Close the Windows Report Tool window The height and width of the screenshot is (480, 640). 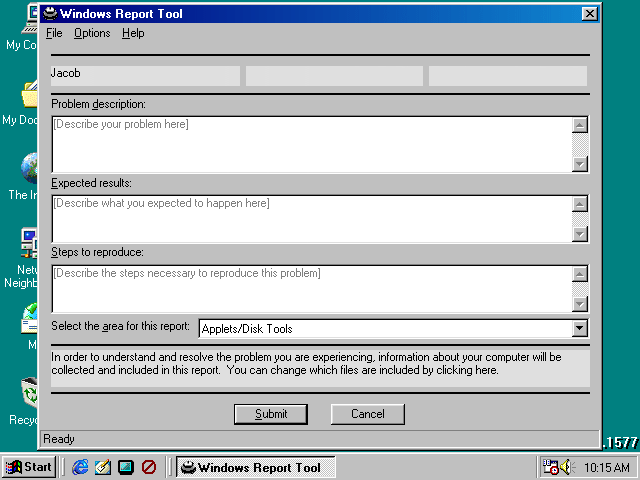[x=589, y=14]
